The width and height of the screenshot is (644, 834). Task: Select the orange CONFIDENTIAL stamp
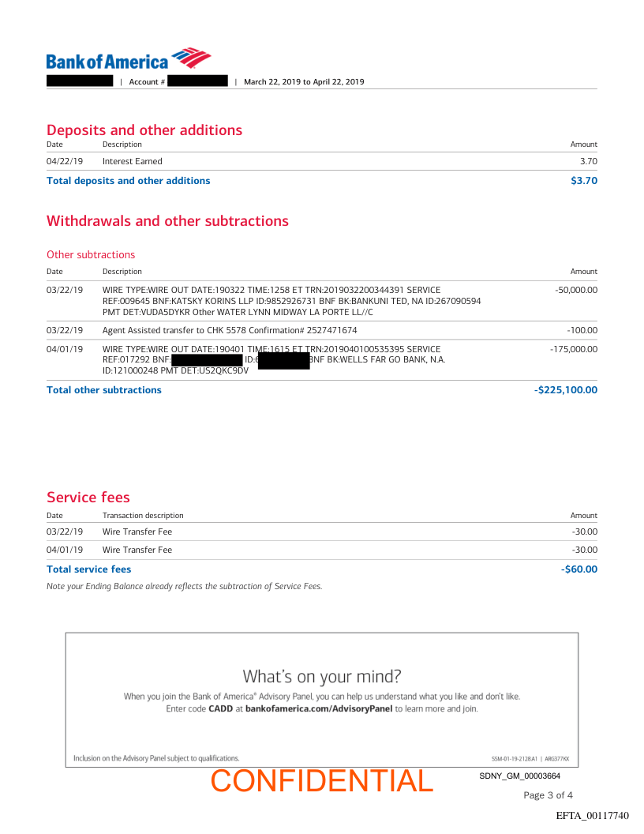pos(322,780)
